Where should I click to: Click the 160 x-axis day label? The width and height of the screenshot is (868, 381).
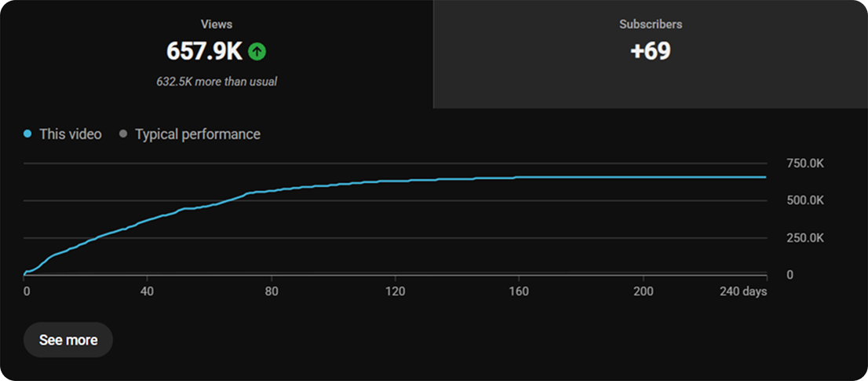519,292
